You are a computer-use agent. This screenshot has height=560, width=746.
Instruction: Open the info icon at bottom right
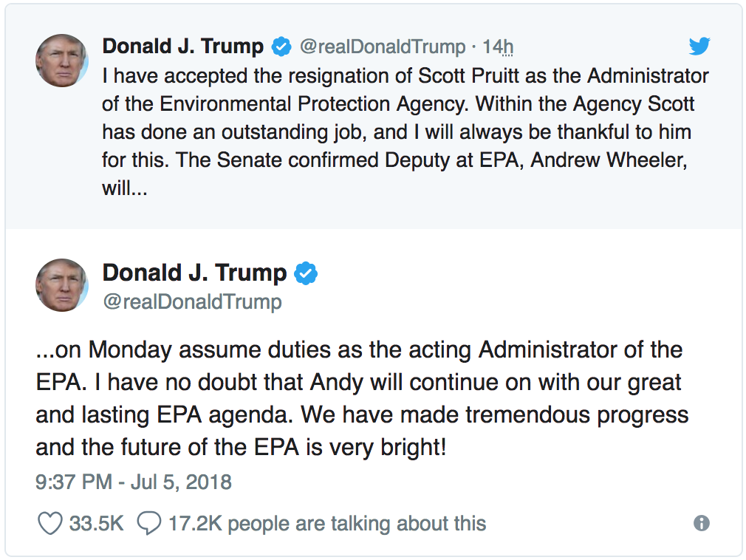(x=702, y=523)
